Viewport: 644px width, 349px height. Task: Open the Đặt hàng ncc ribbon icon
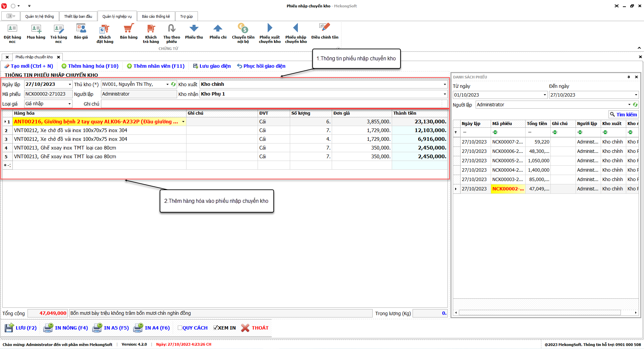tap(12, 33)
